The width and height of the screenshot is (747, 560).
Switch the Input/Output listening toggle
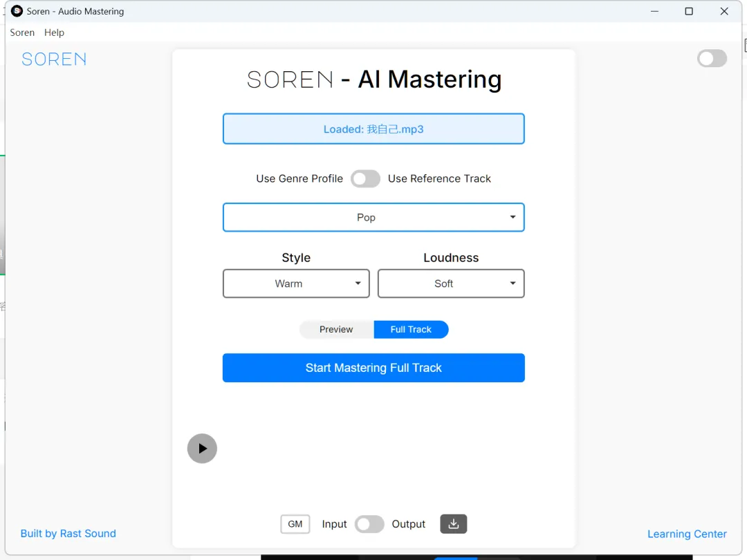pyautogui.click(x=369, y=524)
